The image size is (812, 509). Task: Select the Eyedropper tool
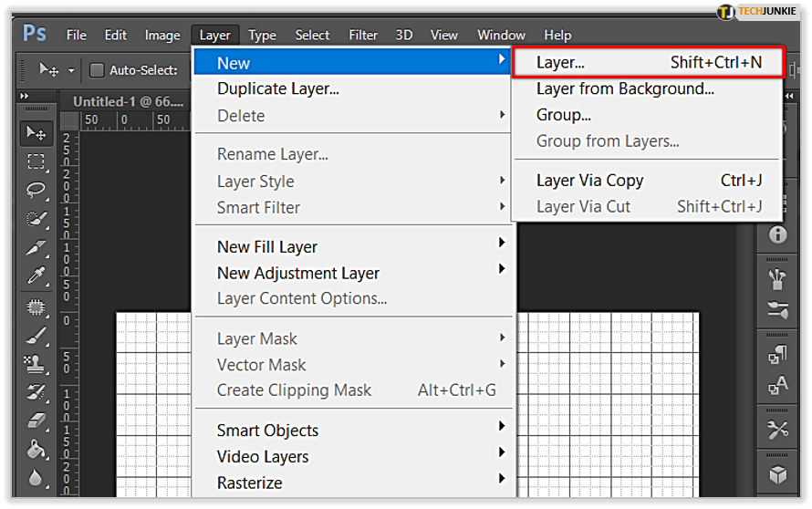tap(36, 275)
